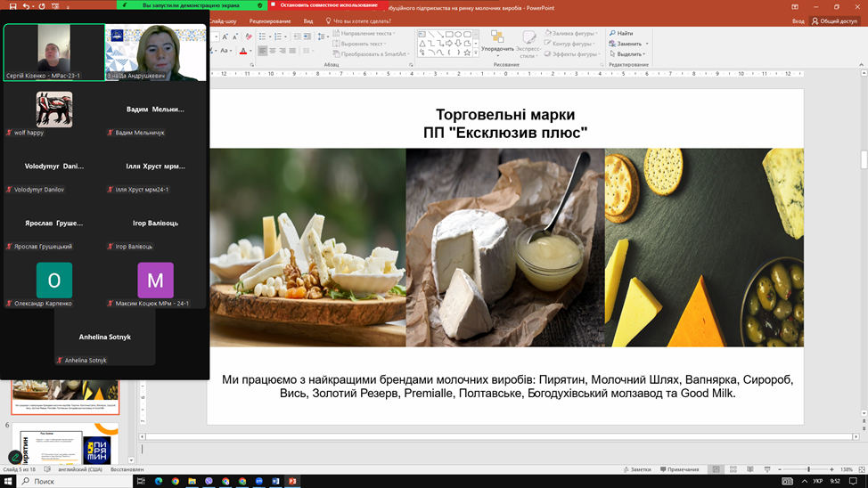The image size is (868, 488).
Task: Select the oval shape in shapes gallery
Action: pyautogui.click(x=458, y=35)
